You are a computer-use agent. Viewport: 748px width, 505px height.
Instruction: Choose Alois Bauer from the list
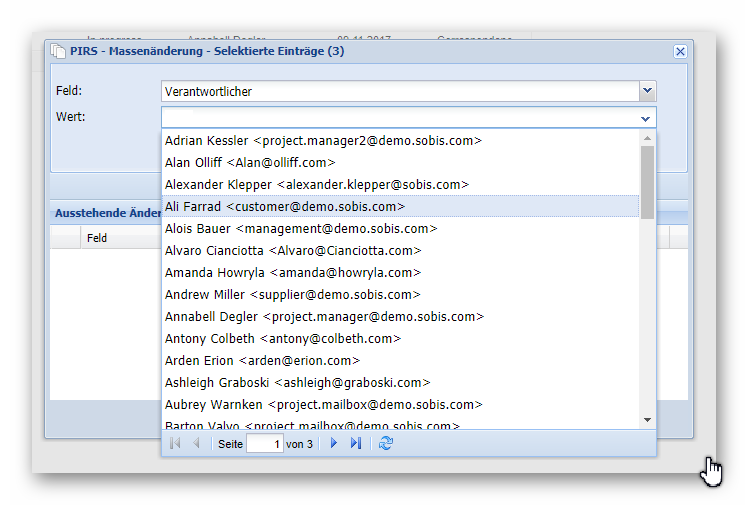(301, 229)
